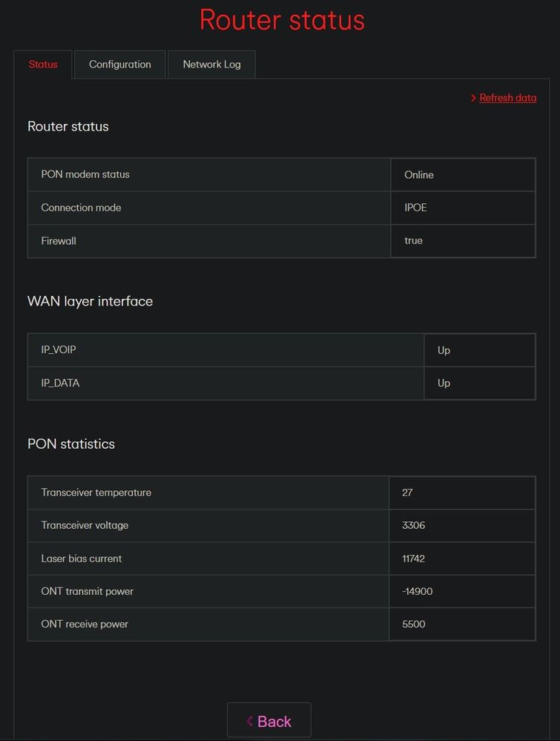Click the PON statistics section heading
This screenshot has height=741, width=560.
coord(71,444)
